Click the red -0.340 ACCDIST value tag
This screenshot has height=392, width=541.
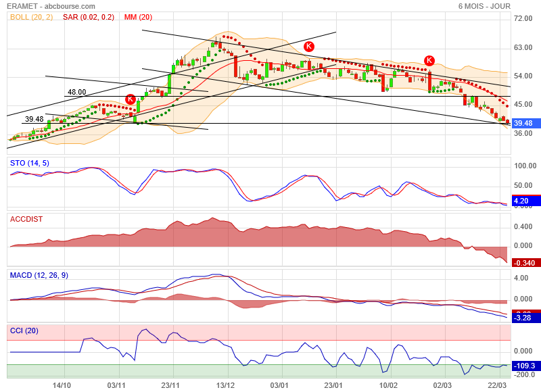(x=525, y=263)
